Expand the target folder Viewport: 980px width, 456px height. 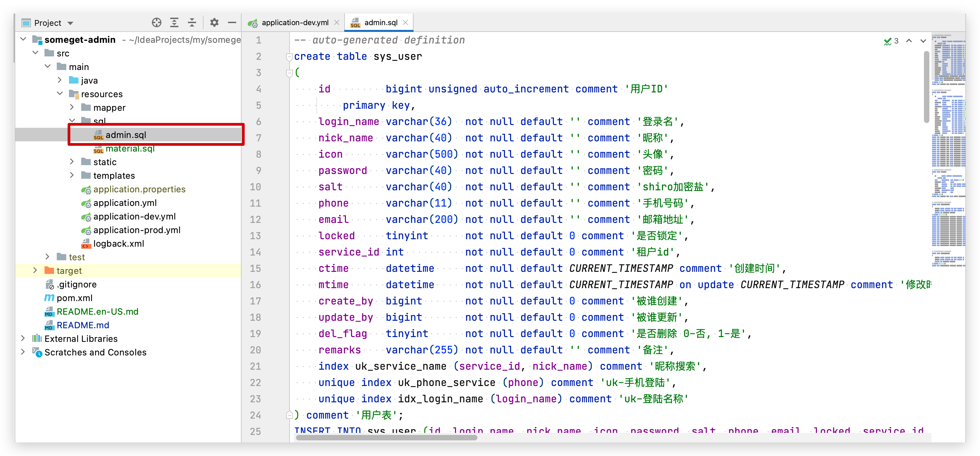[x=35, y=270]
